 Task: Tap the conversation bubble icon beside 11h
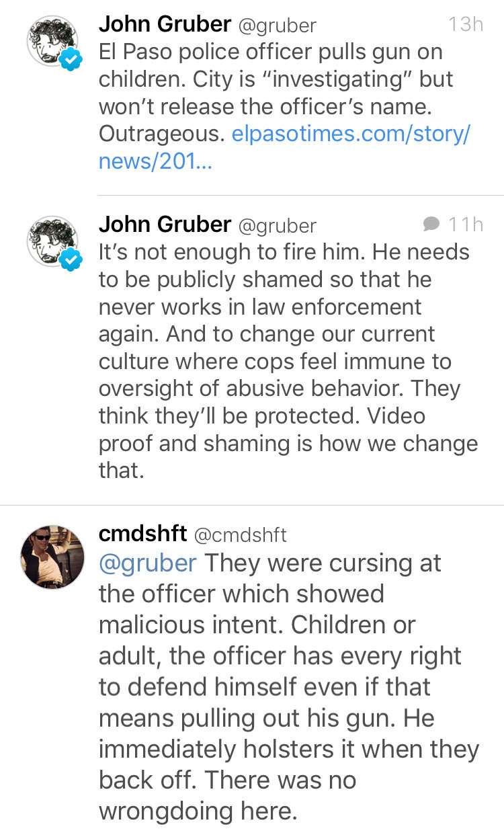(432, 224)
